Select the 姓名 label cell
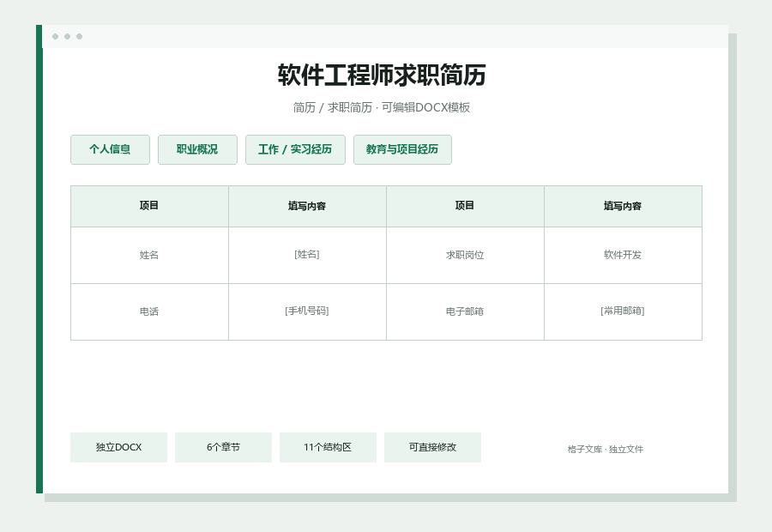The image size is (772, 532). coord(149,255)
